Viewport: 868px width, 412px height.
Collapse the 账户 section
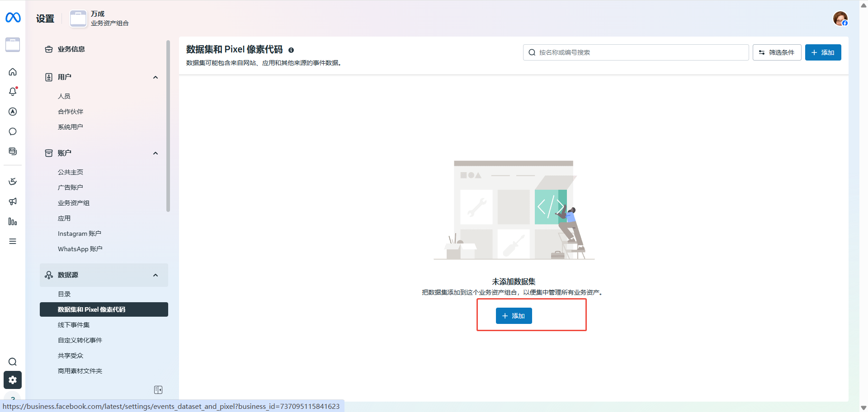point(156,153)
